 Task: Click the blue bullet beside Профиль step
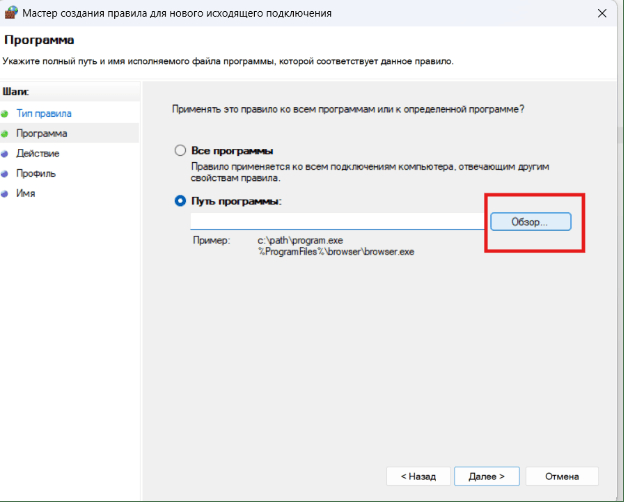6,173
